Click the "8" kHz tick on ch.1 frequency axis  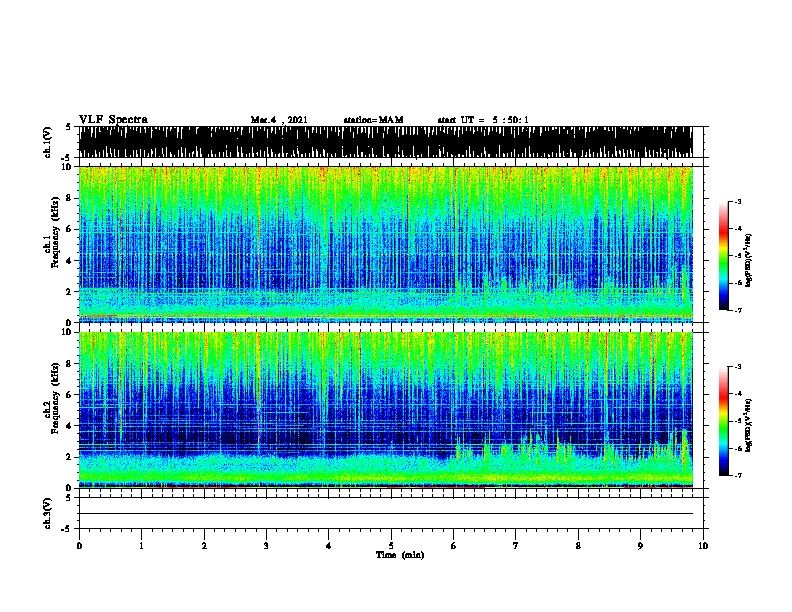tap(69, 198)
